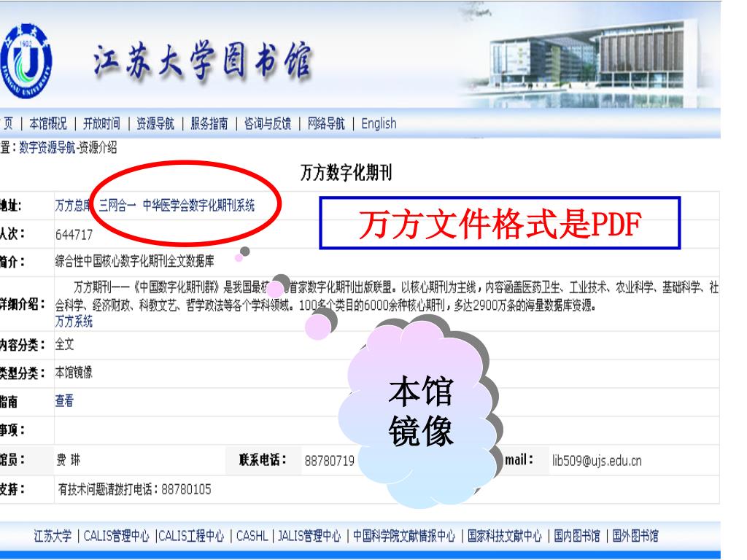This screenshot has width=747, height=560.
Task: Click the 综合性中国核心数字化期刊全文数据库 summary text
Action: [135, 261]
